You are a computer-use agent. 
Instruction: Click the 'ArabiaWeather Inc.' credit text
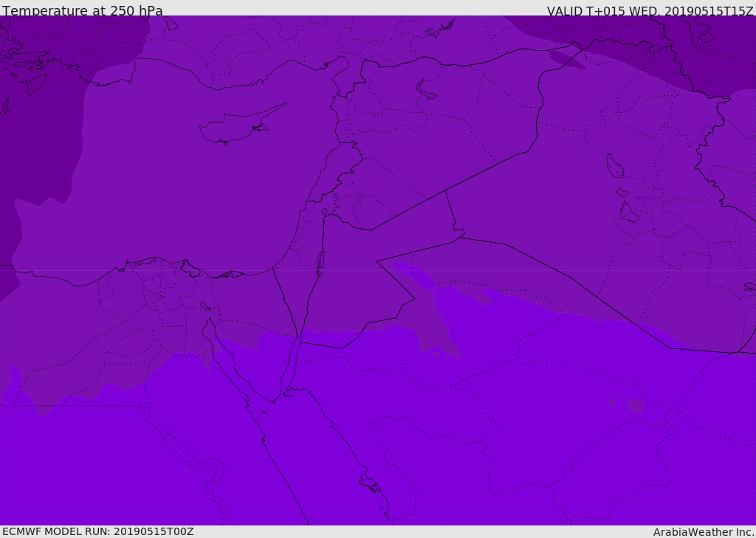(703, 532)
